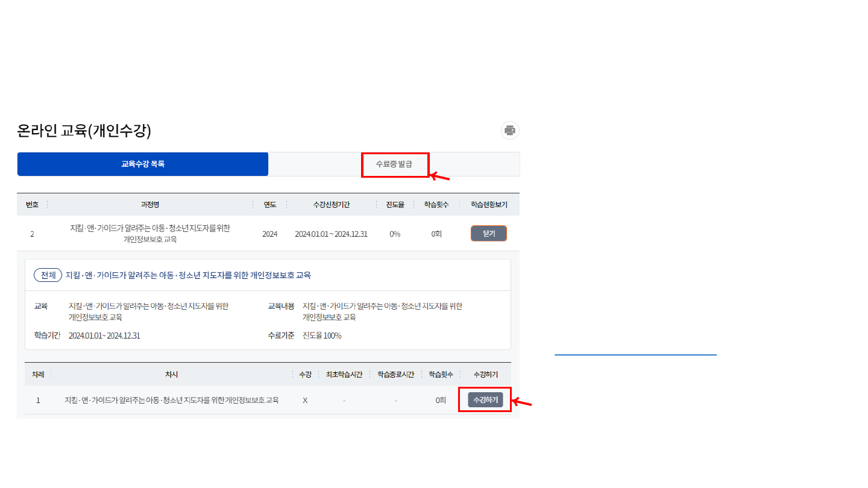This screenshot has width=868, height=488.
Task: Click the 닫기 button to collapse course details
Action: click(x=488, y=233)
